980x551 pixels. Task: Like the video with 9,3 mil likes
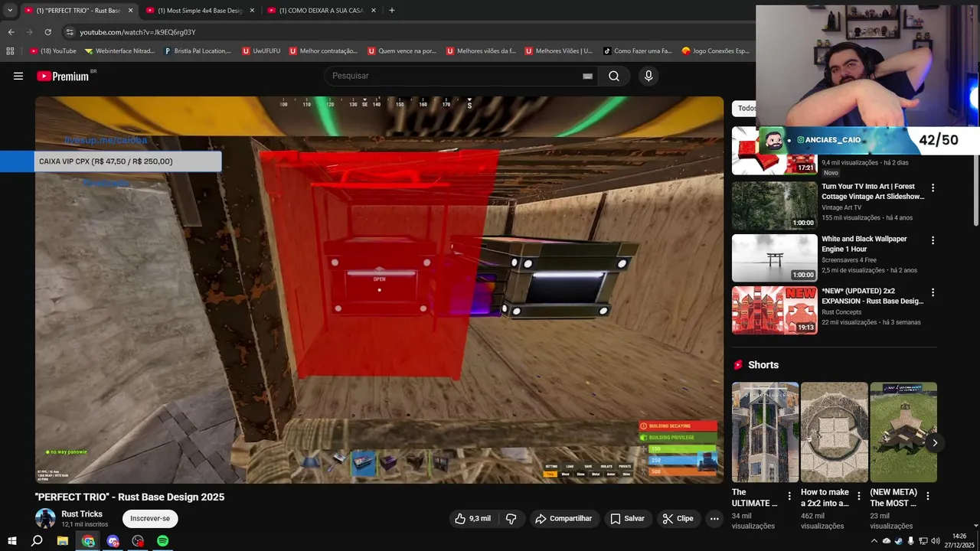tap(472, 518)
